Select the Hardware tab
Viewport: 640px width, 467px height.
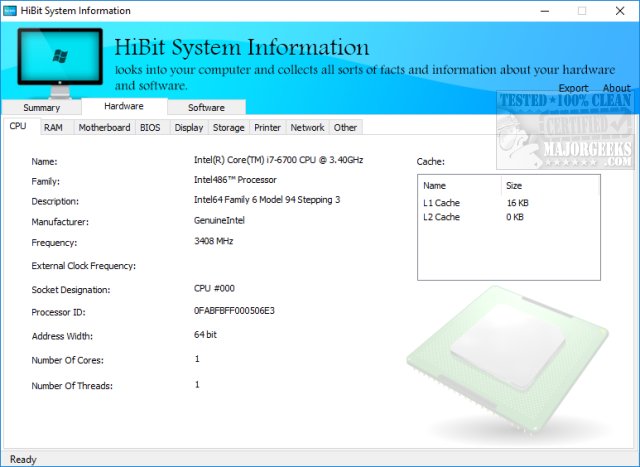pos(124,106)
